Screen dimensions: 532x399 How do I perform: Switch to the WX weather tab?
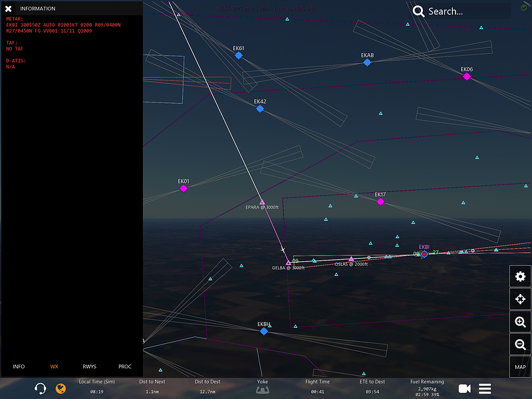(55, 366)
